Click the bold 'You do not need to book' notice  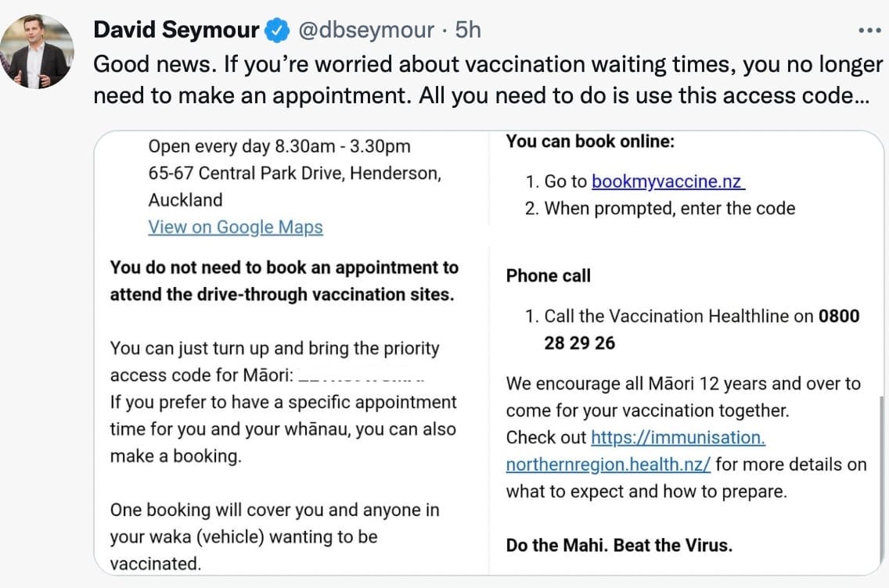(x=284, y=281)
